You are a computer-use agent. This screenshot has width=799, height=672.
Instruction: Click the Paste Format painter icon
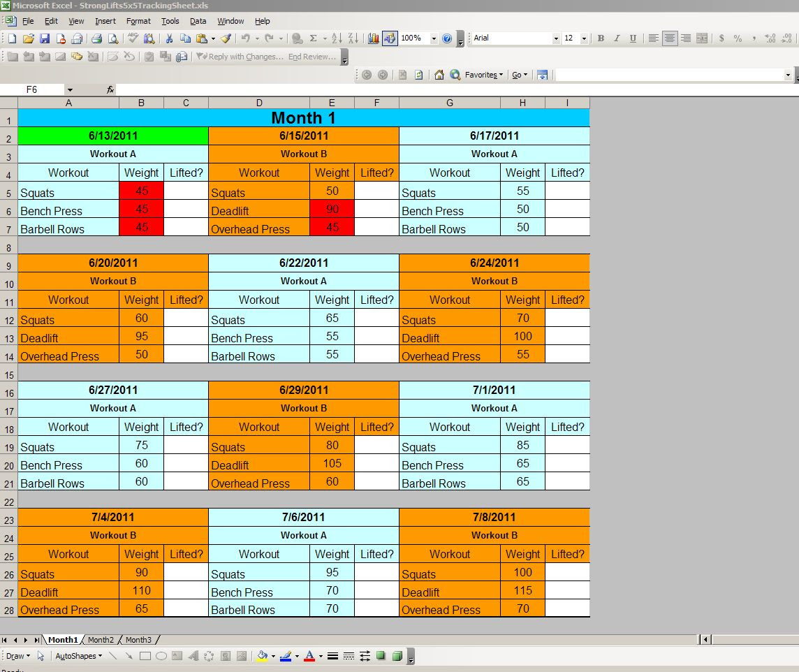coord(226,38)
